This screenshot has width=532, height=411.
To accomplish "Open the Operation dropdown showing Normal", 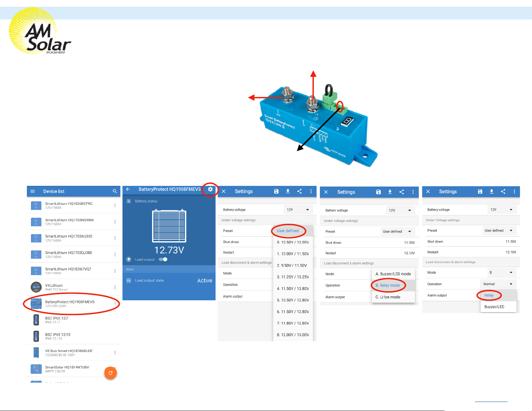I will (498, 284).
